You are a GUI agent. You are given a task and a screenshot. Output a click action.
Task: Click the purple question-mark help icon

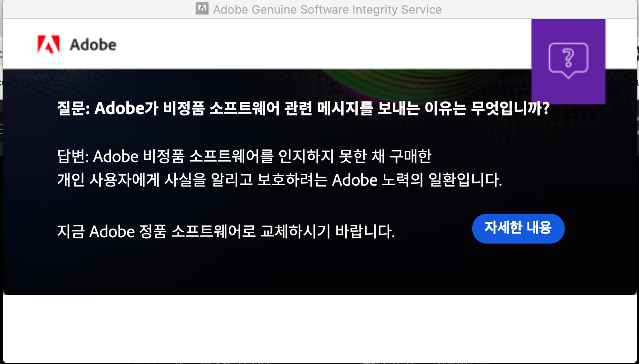568,61
